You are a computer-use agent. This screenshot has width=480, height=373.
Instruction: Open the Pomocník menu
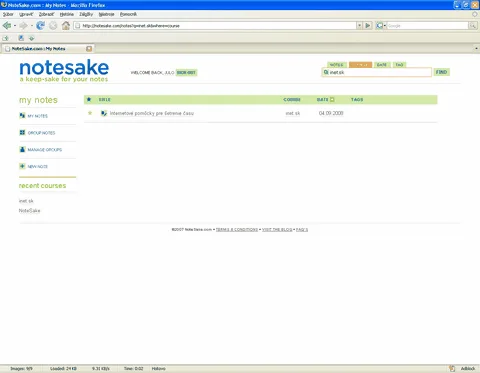(128, 14)
